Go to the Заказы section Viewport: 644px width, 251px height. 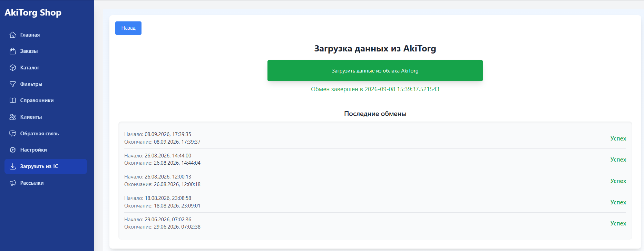pos(46,51)
